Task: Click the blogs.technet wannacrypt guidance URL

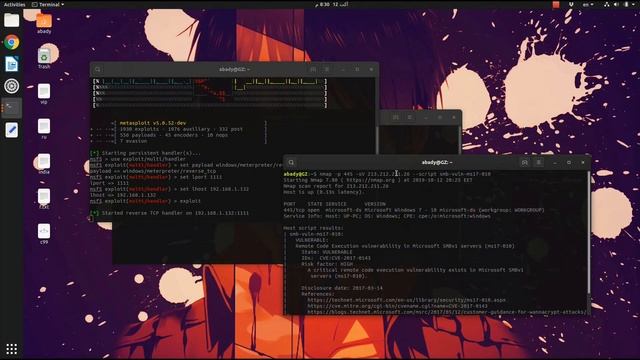Action: coord(447,312)
